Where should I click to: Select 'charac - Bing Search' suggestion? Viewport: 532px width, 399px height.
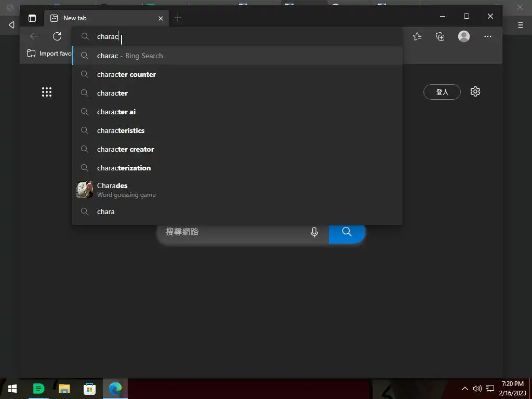(x=237, y=56)
